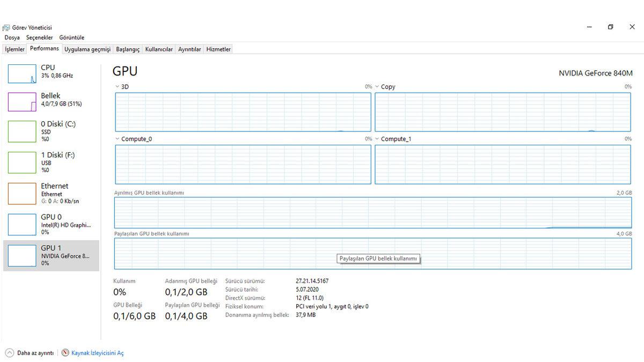This screenshot has width=644, height=362.
Task: Select the 0 Diski (C:) SSD entry
Action: [22, 131]
